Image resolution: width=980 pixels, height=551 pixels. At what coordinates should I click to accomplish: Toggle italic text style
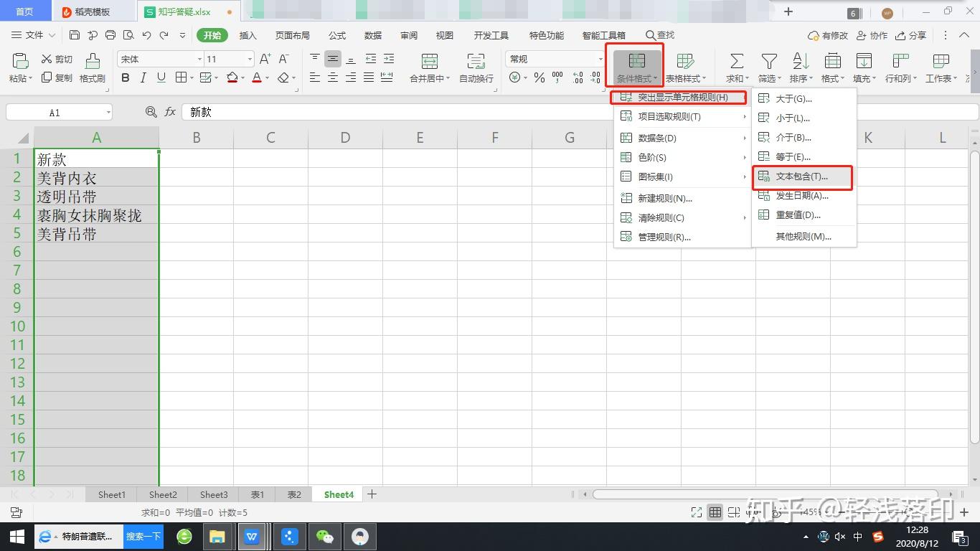pos(143,77)
